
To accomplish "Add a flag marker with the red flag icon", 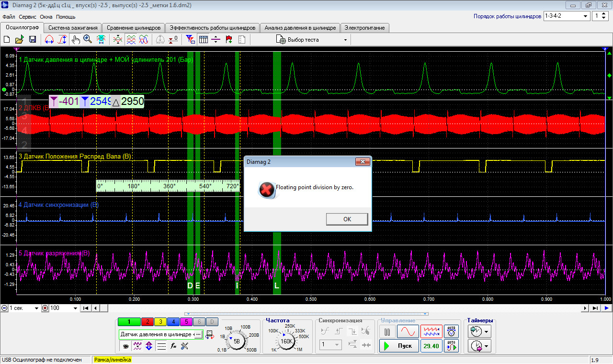I will (x=229, y=40).
